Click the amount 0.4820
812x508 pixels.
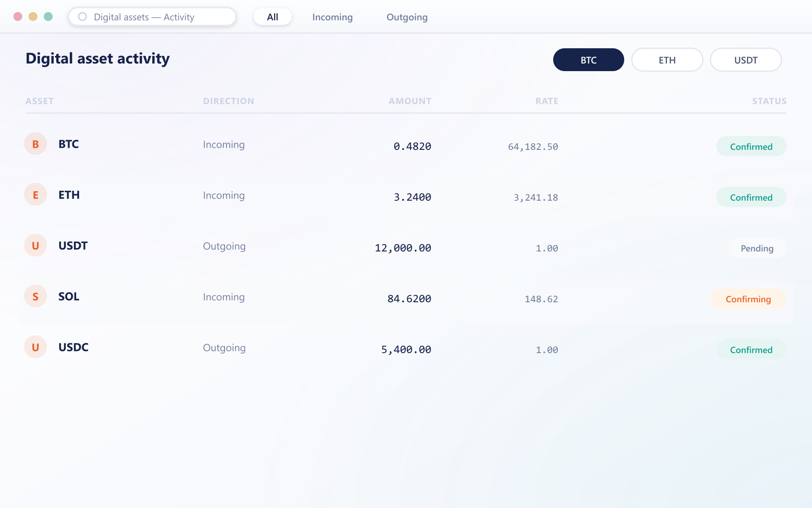[412, 146]
